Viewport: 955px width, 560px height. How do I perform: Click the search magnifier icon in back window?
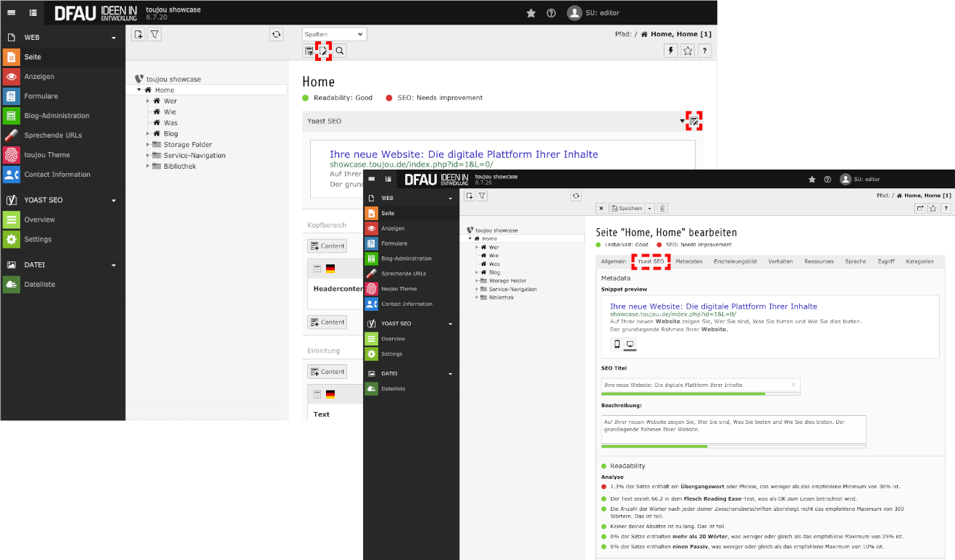click(339, 51)
